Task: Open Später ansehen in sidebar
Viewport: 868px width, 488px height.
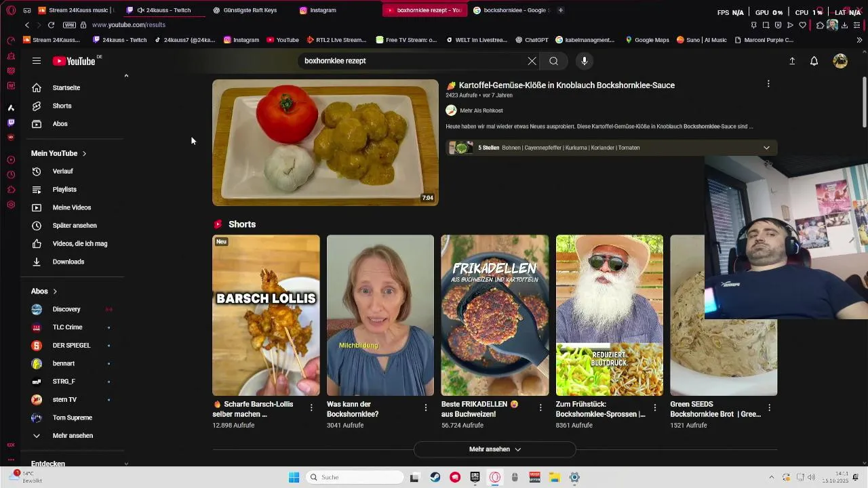Action: coord(75,226)
